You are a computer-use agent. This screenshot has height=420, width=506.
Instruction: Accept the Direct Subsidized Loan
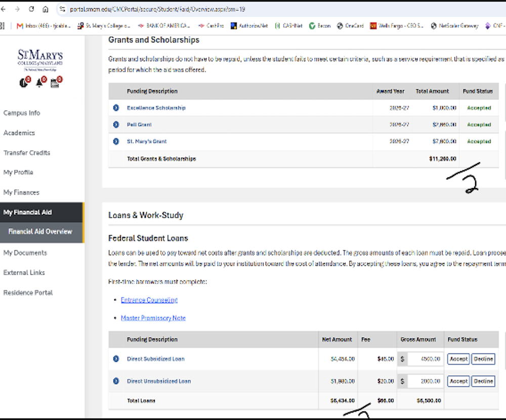[458, 359]
